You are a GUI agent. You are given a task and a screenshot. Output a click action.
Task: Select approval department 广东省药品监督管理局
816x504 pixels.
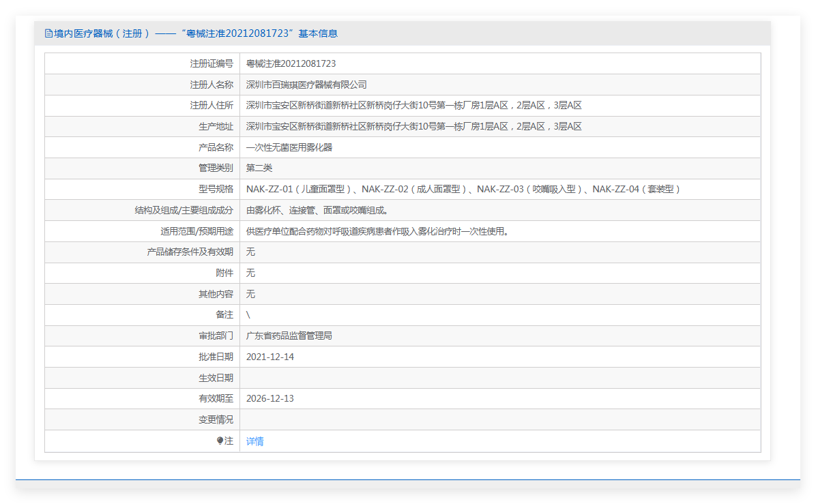click(289, 336)
